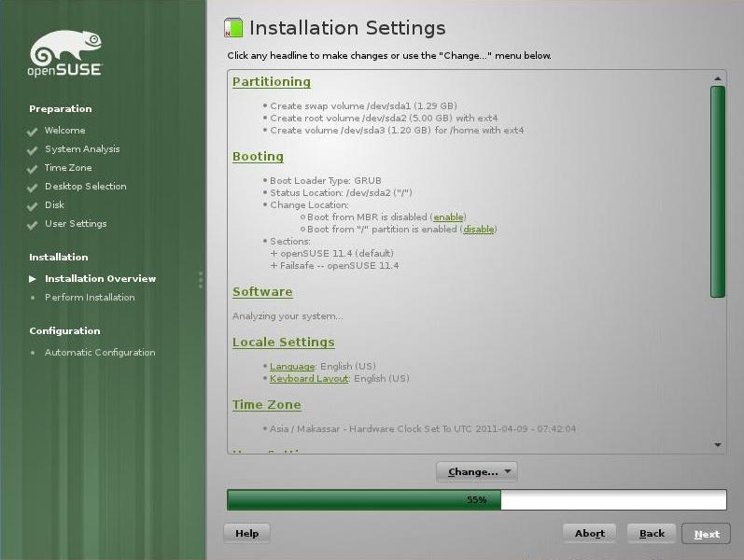
Task: Click 'Status Location: /dev/sda2' line
Action: [x=341, y=193]
